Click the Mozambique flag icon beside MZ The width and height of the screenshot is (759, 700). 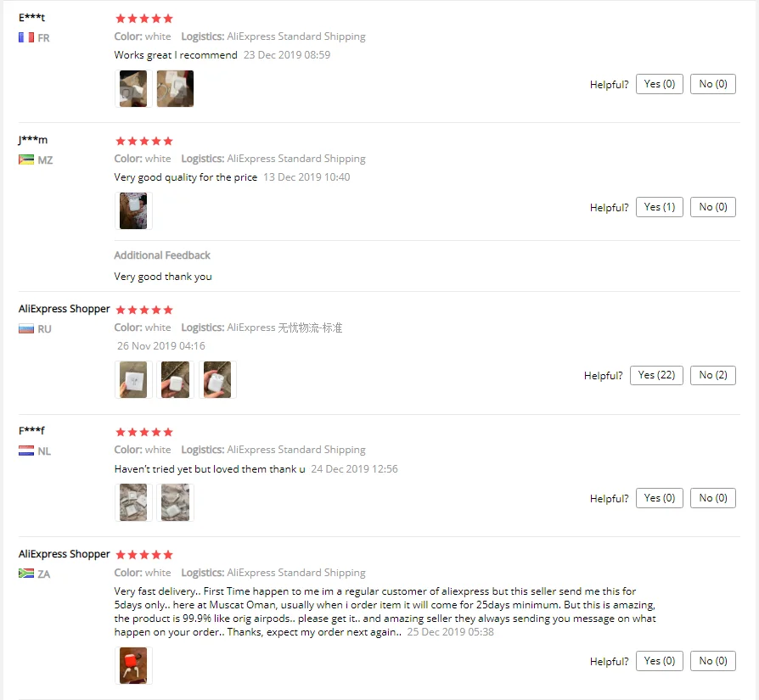(26, 160)
